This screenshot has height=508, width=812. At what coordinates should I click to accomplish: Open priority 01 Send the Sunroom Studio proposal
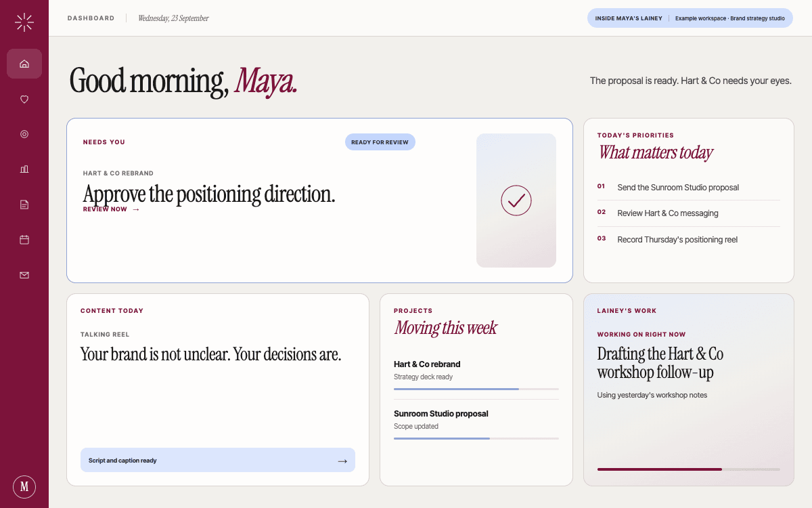pos(689,188)
